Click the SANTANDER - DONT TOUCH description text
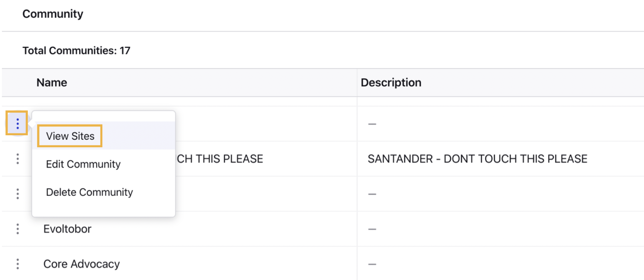644x280 pixels. click(477, 159)
